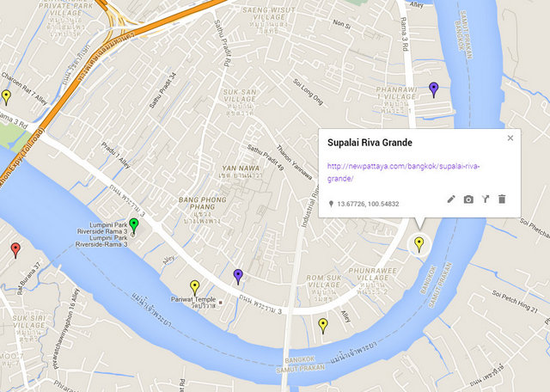Click the Pariwat Temple place label
The image size is (550, 392).
(193, 299)
